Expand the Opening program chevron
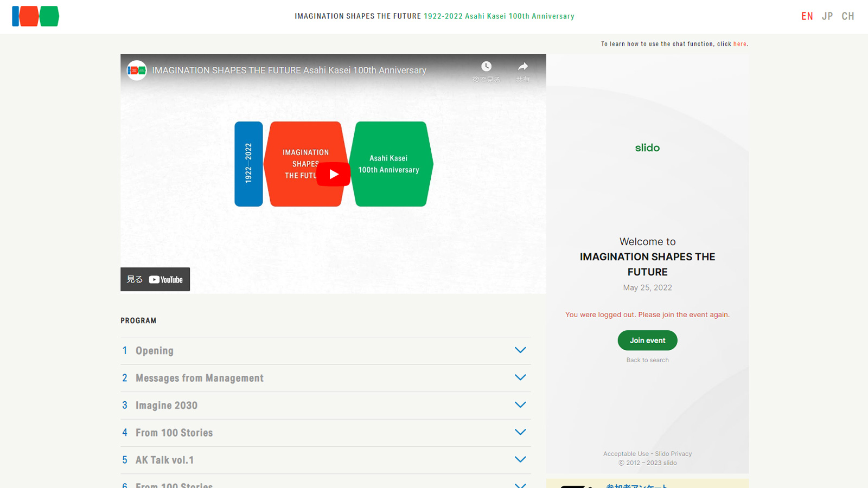 click(520, 350)
